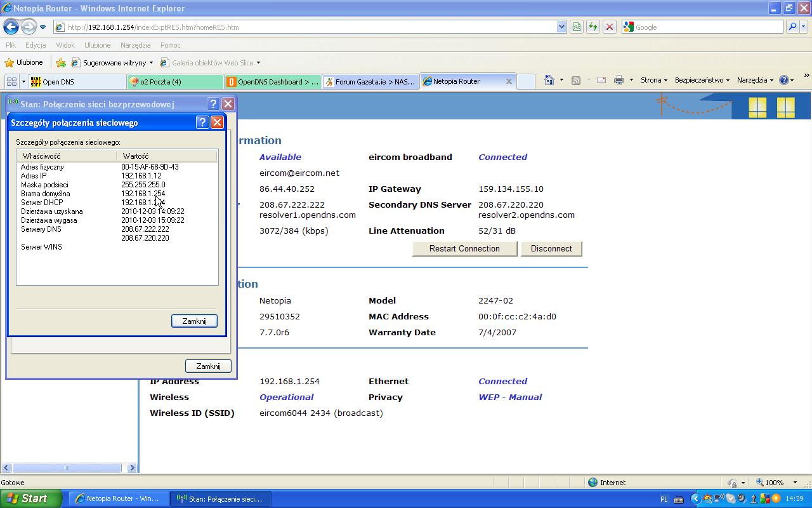
Task: Switch to Stan: Połączenie sieci taskbar button
Action: pos(220,498)
